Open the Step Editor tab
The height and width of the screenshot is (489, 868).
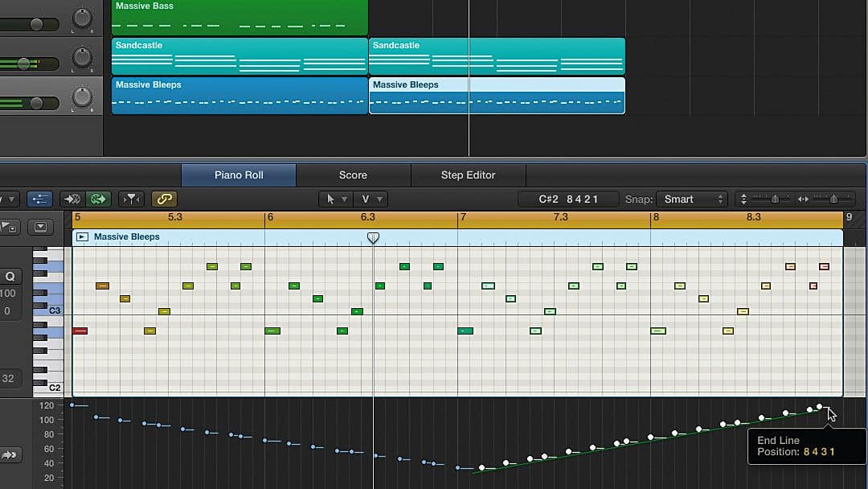click(469, 175)
